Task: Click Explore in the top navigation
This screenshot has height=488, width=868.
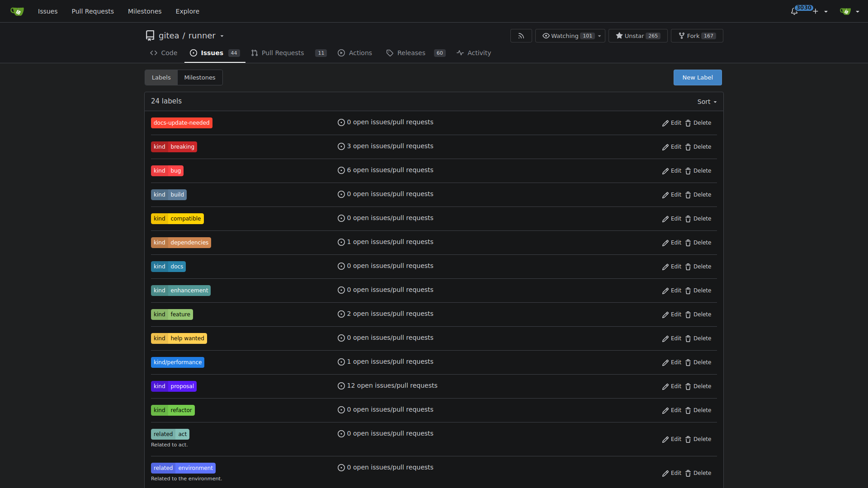Action: click(187, 11)
